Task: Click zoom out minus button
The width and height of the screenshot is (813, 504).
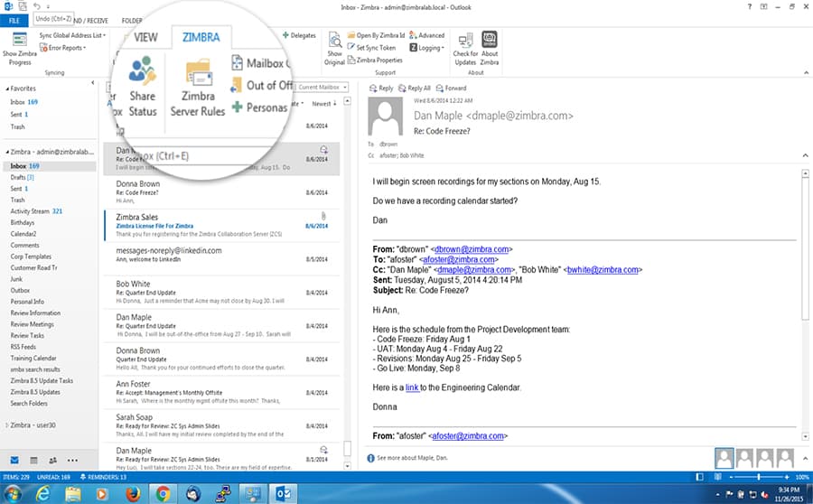Action: click(x=731, y=477)
